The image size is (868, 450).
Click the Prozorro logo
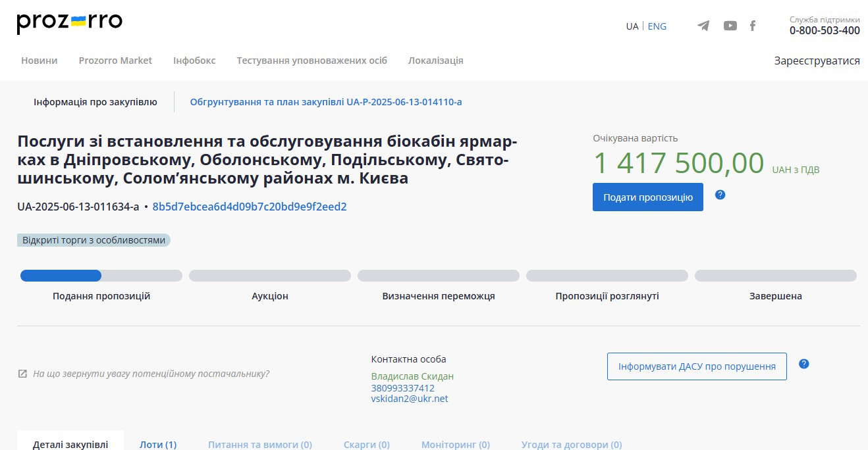pyautogui.click(x=69, y=22)
